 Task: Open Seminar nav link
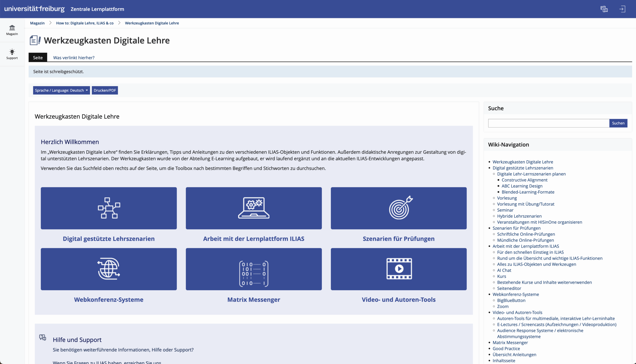point(505,210)
